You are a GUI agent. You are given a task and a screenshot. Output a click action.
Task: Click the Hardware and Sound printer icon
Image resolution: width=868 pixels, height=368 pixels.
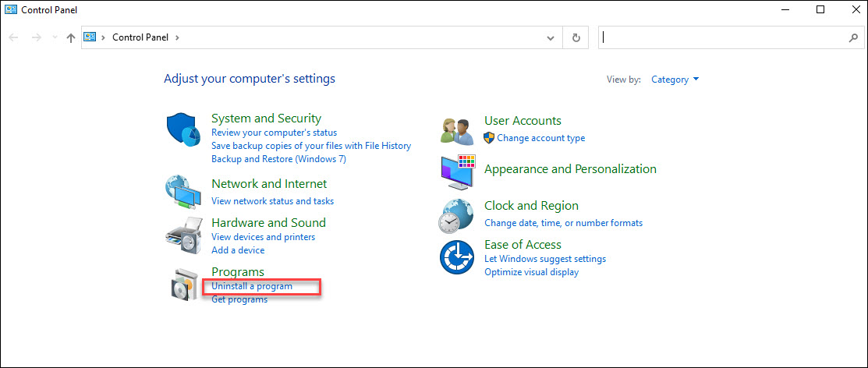tap(183, 234)
